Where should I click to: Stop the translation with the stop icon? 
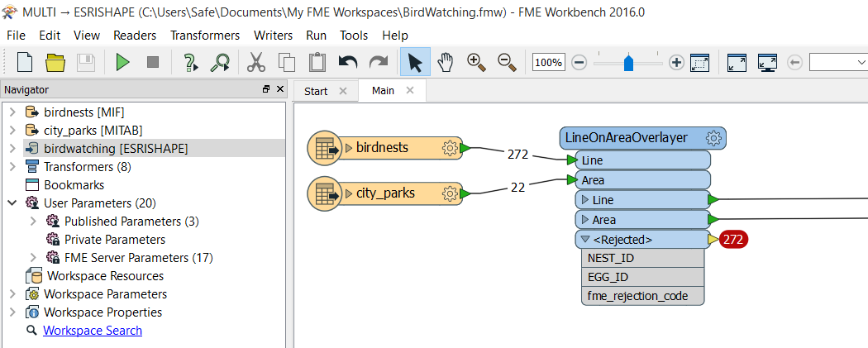tap(153, 63)
